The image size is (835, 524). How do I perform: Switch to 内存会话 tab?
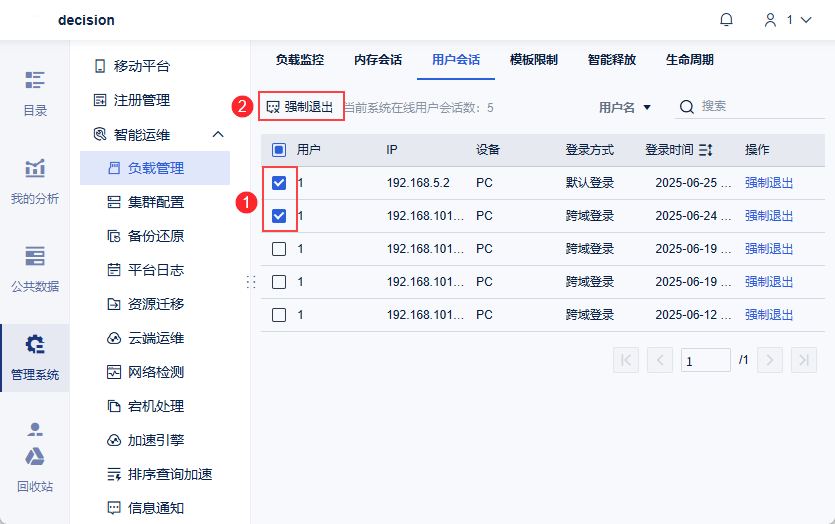pos(378,60)
